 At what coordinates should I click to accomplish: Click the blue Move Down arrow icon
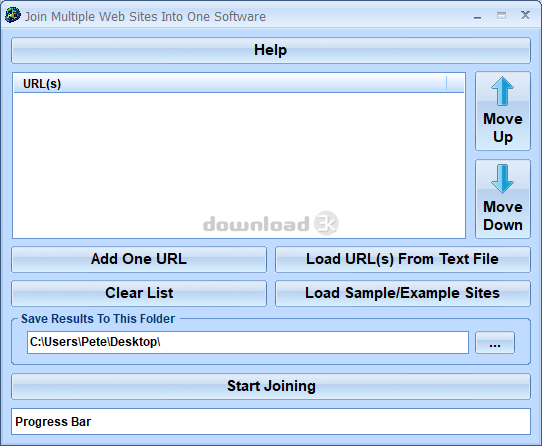(502, 179)
